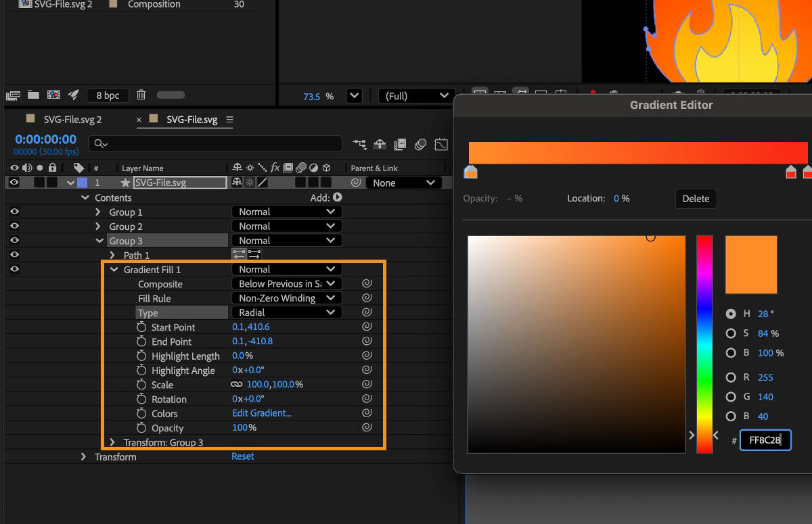Open the composition mini-flowchart
The width and height of the screenshot is (812, 524).
click(359, 143)
